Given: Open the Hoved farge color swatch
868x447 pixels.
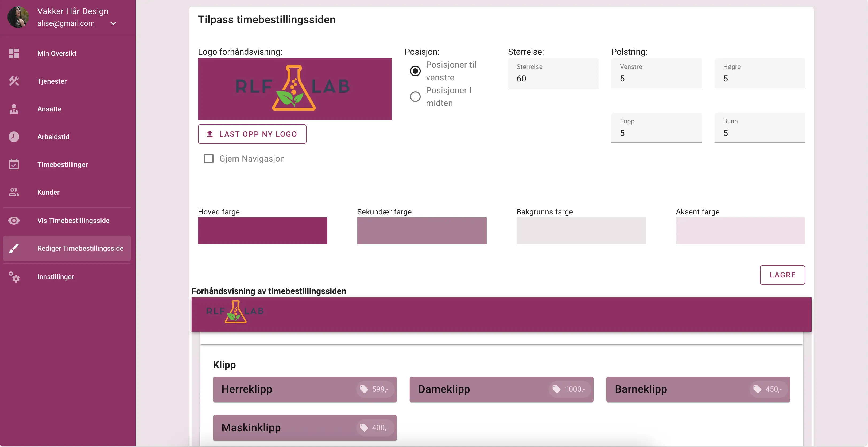Looking at the screenshot, I should pyautogui.click(x=262, y=230).
